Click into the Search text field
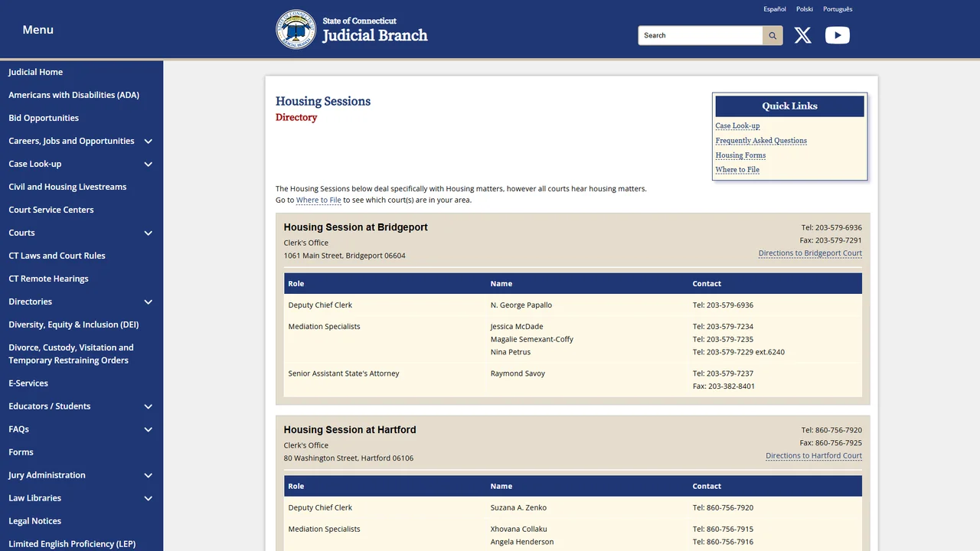This screenshot has width=980, height=551. [701, 35]
